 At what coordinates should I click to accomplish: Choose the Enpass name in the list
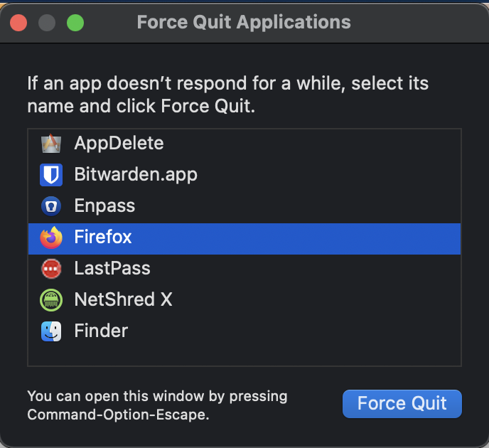[x=104, y=206]
